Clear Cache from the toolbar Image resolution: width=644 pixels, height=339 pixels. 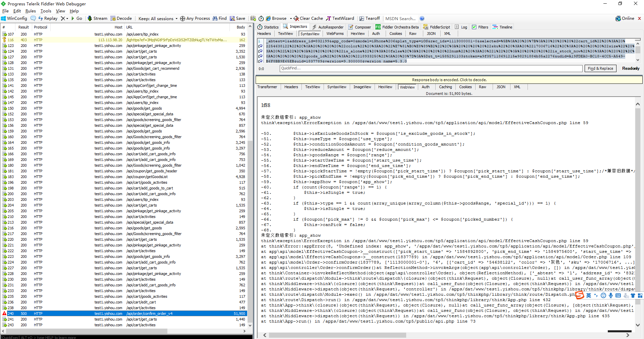(x=308, y=18)
